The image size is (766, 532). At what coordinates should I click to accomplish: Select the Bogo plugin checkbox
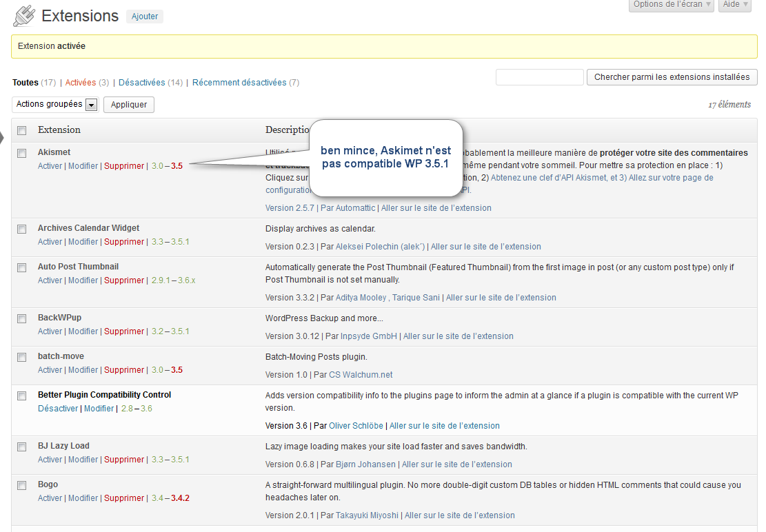pyautogui.click(x=22, y=485)
